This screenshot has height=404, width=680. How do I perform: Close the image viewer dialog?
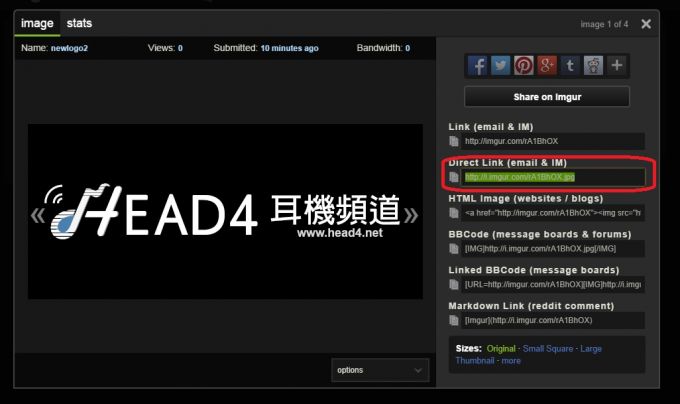(x=646, y=24)
